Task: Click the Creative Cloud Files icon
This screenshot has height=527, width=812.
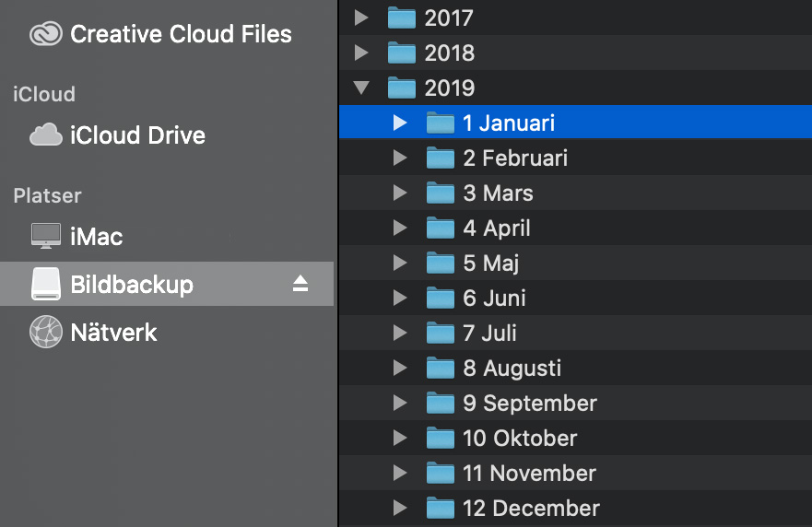Action: [x=45, y=35]
